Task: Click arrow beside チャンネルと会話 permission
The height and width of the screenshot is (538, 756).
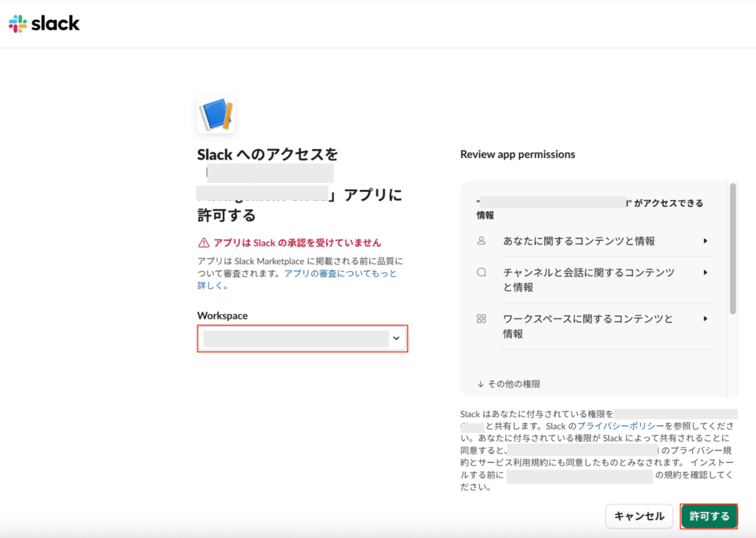Action: (705, 272)
